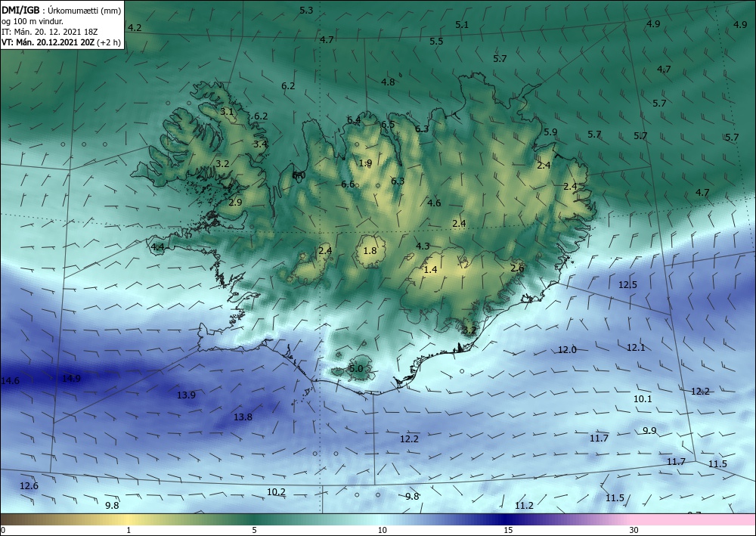Click the color scale label 1
Viewport: 756px width, 536px height.
click(129, 531)
